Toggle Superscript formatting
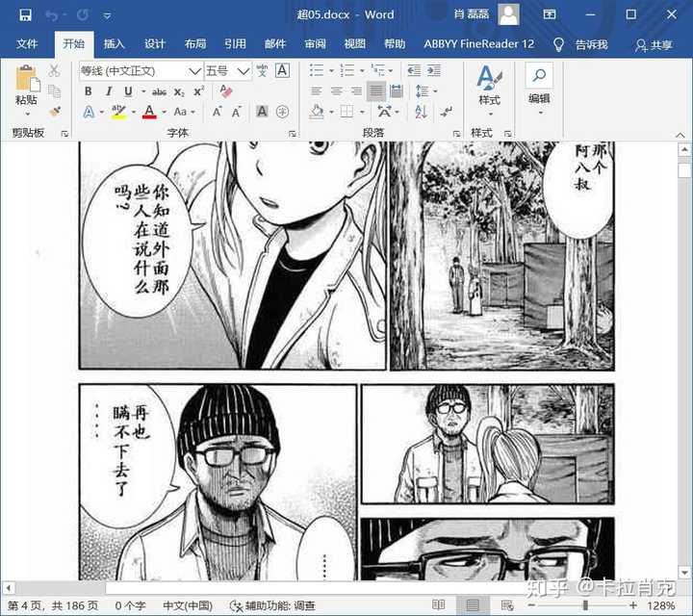The height and width of the screenshot is (616, 693). pyautogui.click(x=198, y=91)
